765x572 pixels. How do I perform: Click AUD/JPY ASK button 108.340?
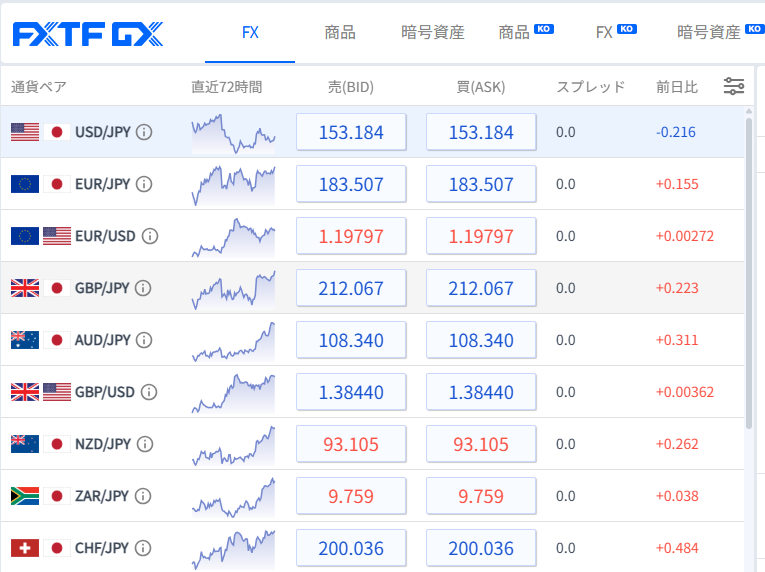[x=481, y=340]
